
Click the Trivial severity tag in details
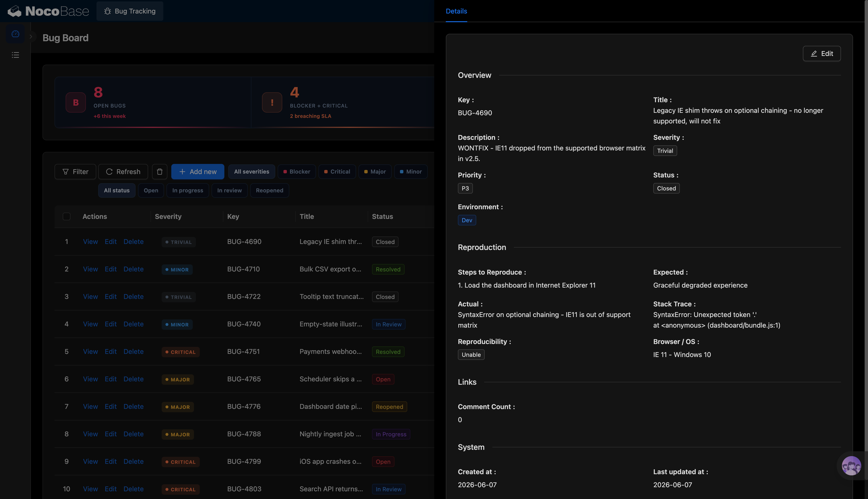click(665, 151)
